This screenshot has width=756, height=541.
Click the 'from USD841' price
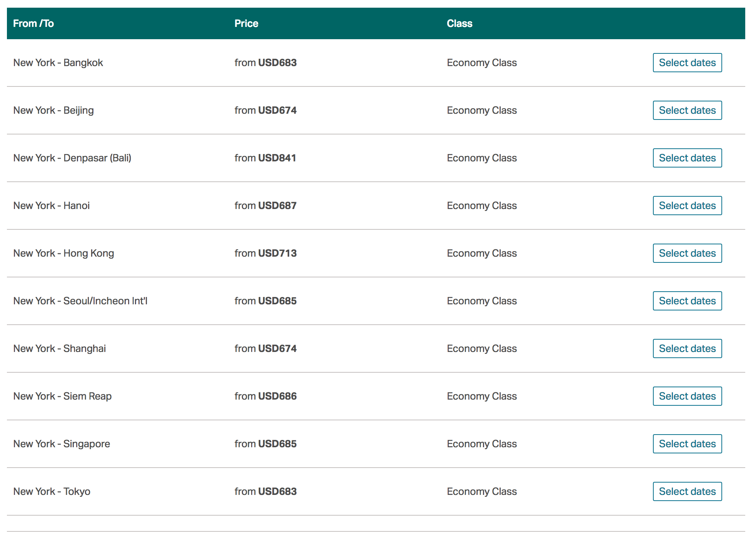click(x=265, y=158)
